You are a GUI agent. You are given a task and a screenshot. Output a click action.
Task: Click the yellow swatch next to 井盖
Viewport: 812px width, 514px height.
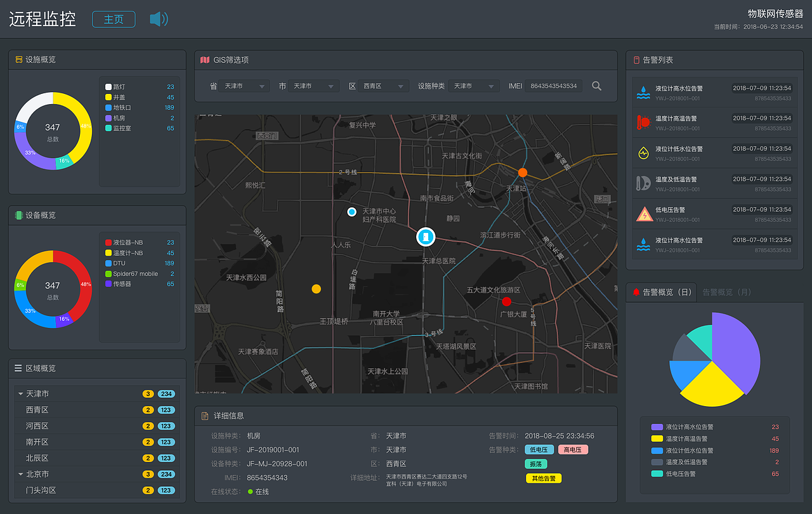pos(108,97)
